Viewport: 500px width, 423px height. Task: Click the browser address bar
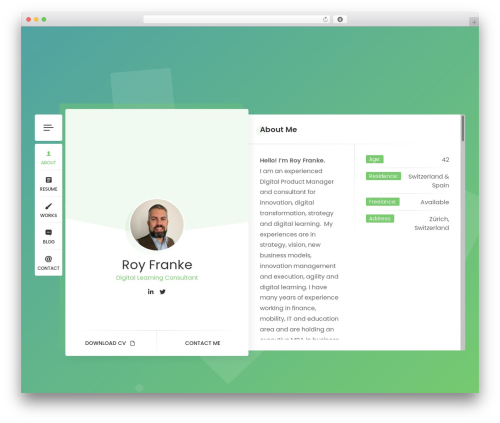pos(237,19)
